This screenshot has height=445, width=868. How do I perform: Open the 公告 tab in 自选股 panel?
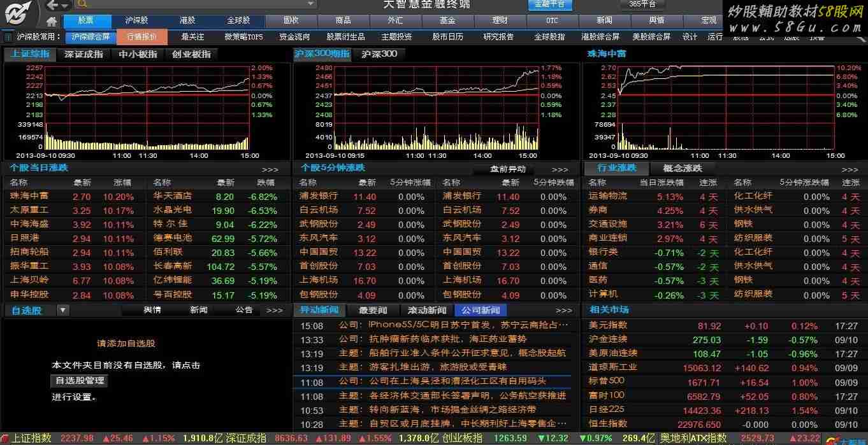point(244,310)
